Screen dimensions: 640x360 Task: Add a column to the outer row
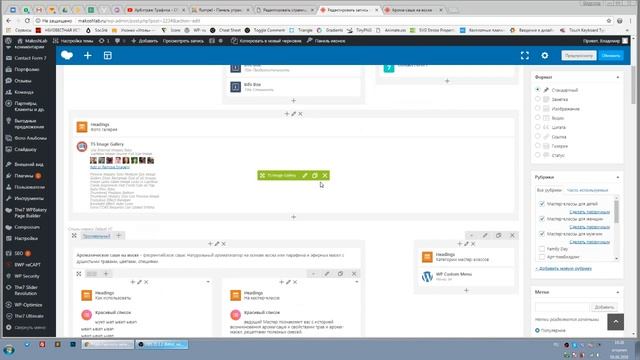tap(119, 236)
